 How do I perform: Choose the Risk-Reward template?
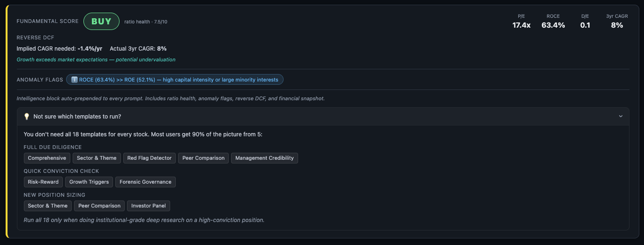pos(43,182)
